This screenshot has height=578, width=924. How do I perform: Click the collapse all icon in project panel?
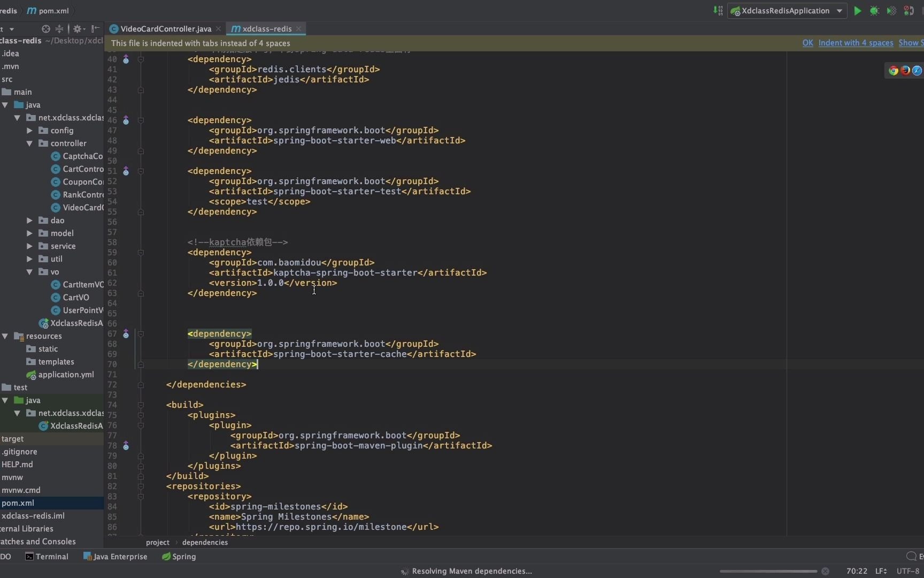[x=59, y=29]
